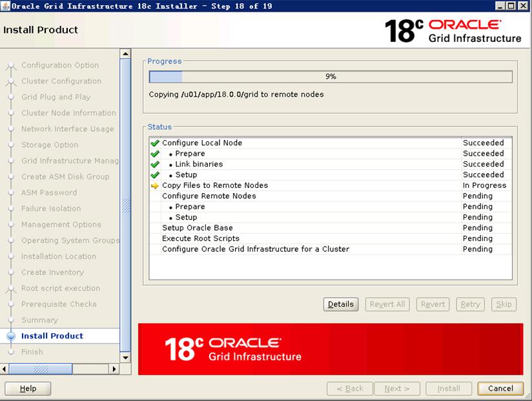Click the Configure Remote Nodes row

pos(331,196)
